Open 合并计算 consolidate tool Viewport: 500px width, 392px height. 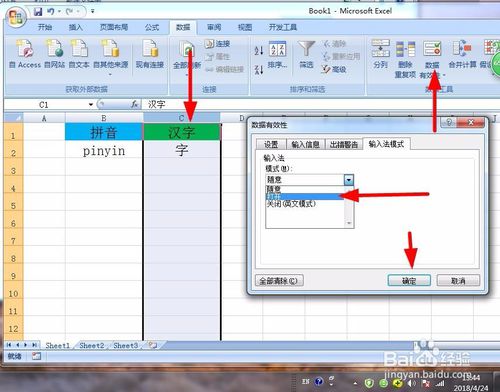coord(462,54)
